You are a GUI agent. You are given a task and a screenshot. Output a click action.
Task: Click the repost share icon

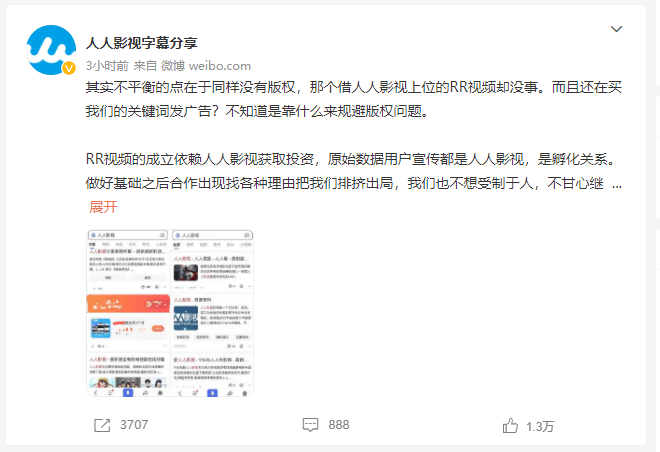[x=102, y=425]
